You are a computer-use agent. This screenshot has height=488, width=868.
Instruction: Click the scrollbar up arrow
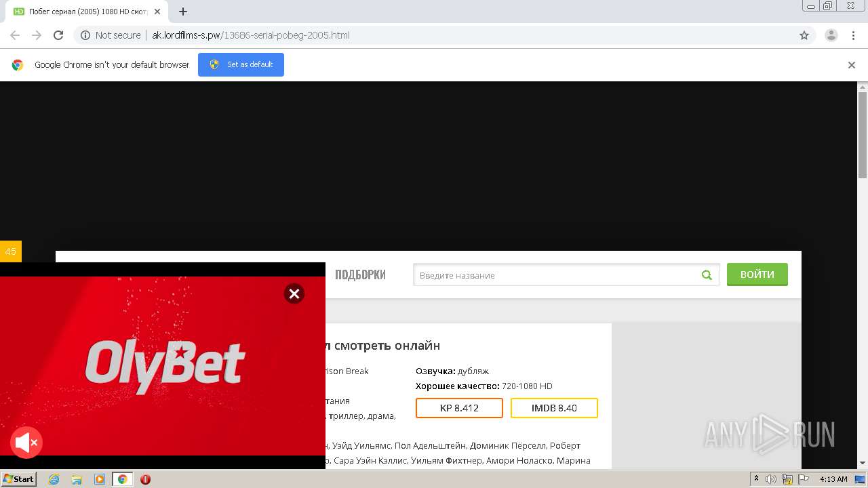pos(863,87)
